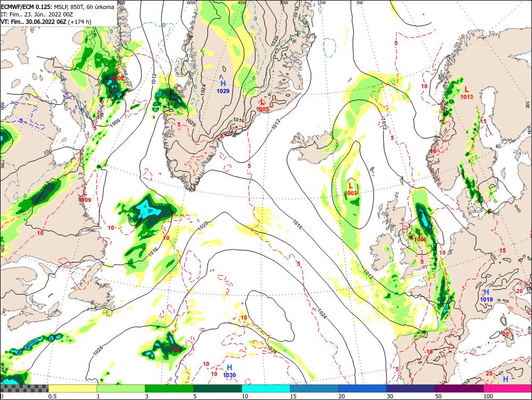Click the legend scale value '50'
This screenshot has height=400, width=532.
pyautogui.click(x=438, y=396)
